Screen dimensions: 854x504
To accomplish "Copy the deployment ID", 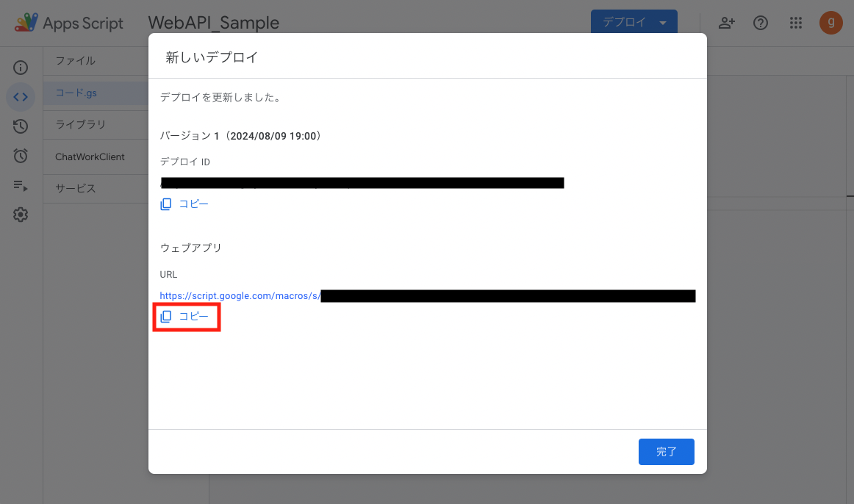I will pyautogui.click(x=185, y=204).
